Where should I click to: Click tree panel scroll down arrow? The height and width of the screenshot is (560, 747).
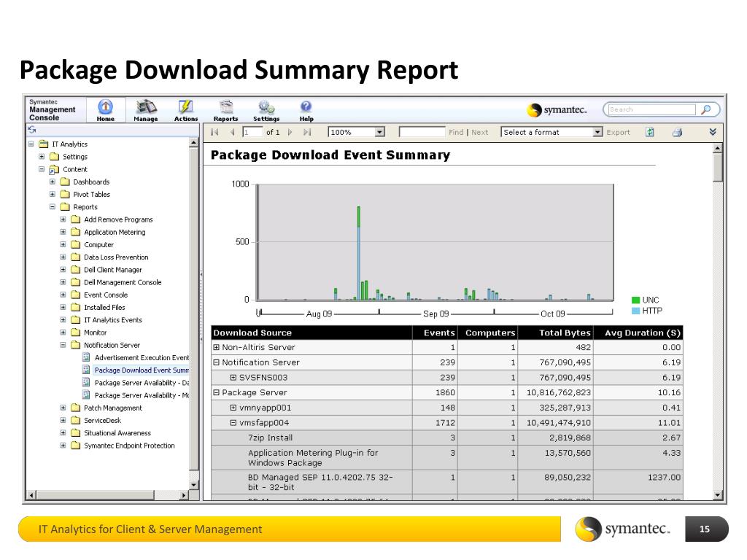point(194,485)
